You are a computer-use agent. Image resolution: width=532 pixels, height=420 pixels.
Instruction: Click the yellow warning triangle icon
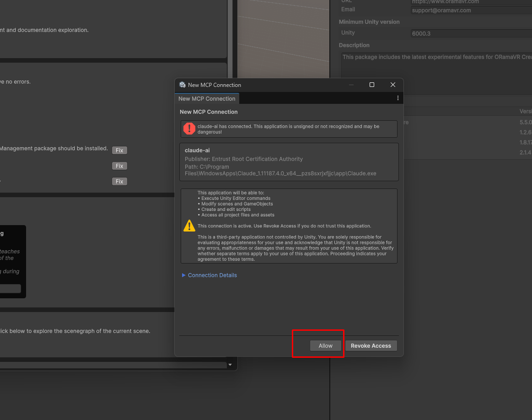coord(189,226)
